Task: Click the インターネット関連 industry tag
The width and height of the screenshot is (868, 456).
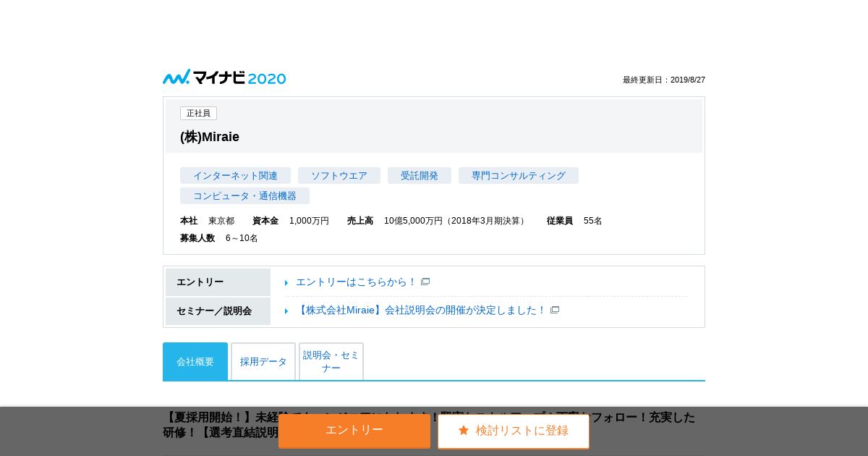Action: (235, 176)
